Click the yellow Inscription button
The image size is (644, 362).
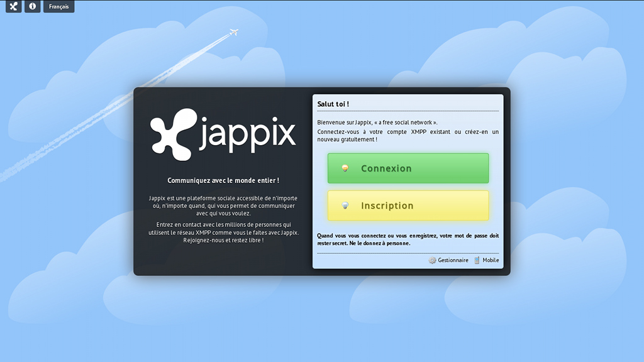click(x=408, y=206)
